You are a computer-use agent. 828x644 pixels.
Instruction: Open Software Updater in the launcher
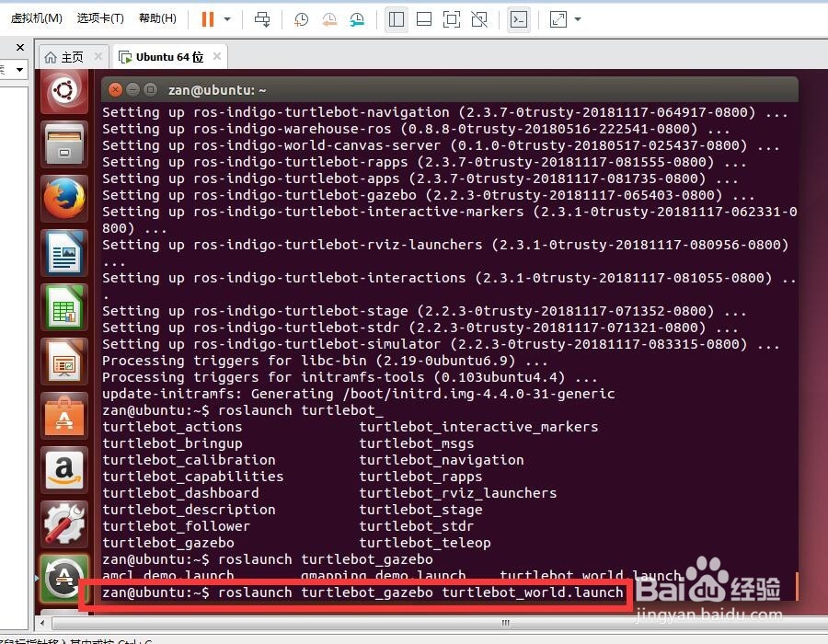pos(64,578)
